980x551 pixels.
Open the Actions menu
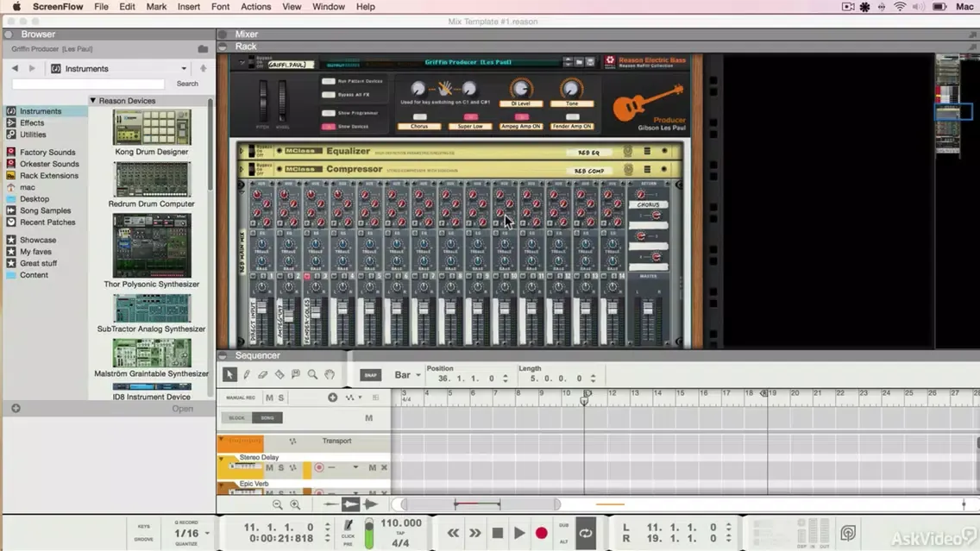[255, 7]
